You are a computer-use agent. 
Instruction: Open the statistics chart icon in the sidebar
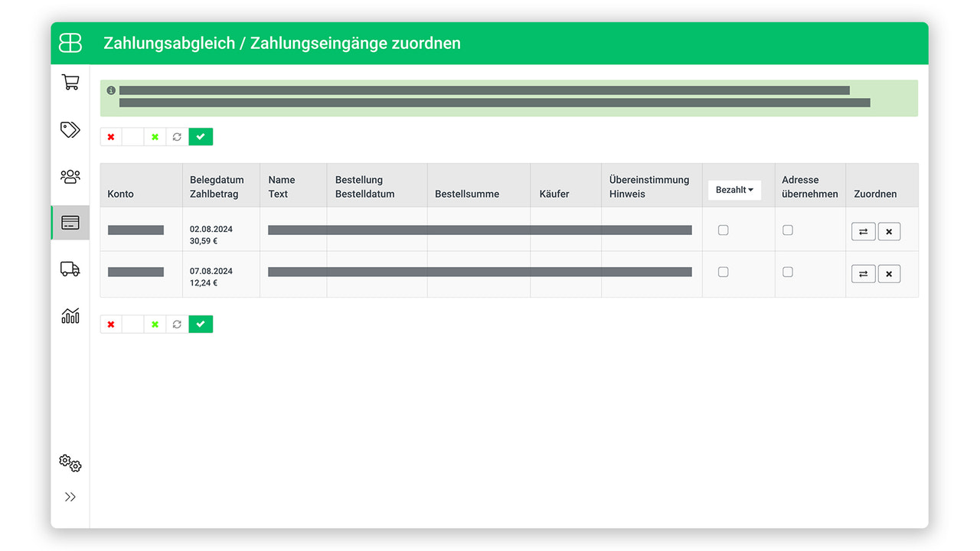[x=70, y=316]
